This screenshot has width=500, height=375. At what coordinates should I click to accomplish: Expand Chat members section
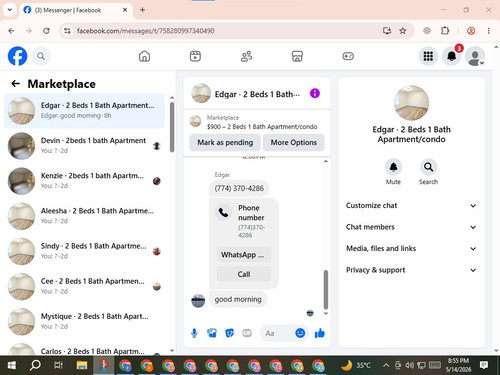[411, 227]
